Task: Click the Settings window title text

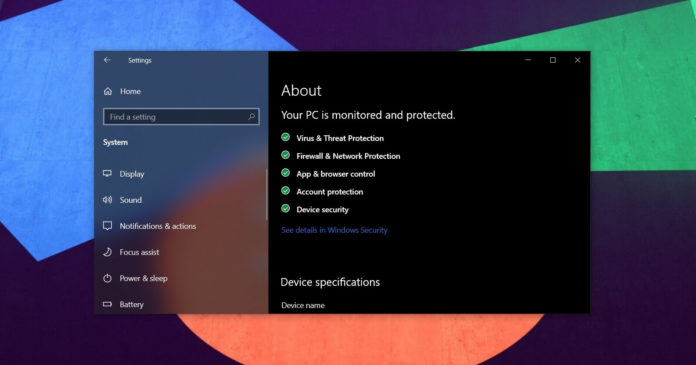Action: coord(140,60)
